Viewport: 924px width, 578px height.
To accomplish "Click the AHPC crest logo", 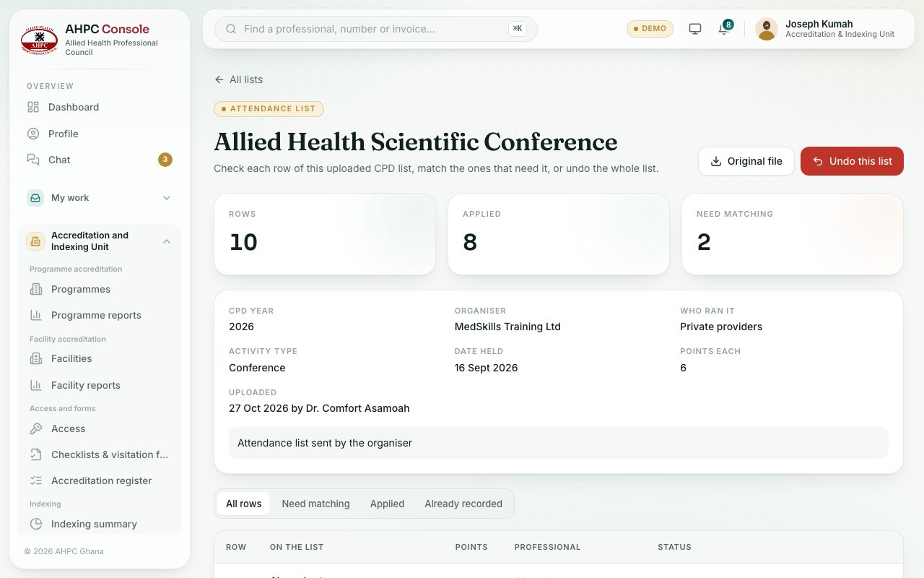I will click(39, 40).
